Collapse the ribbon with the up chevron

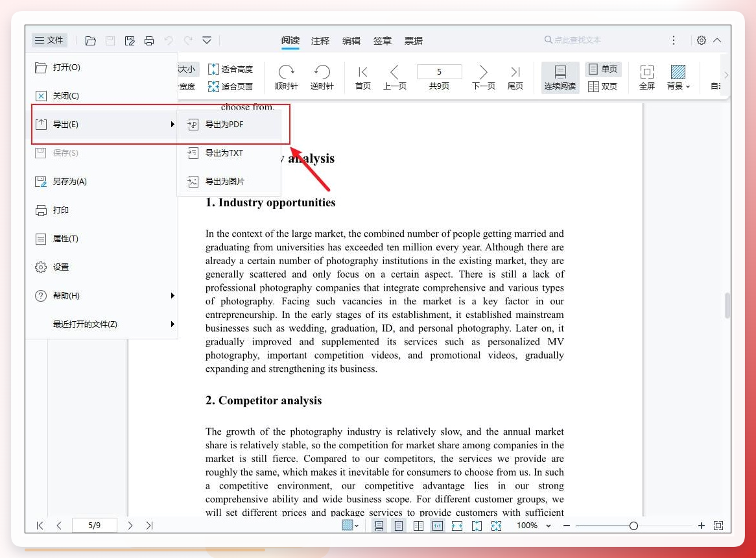point(717,40)
